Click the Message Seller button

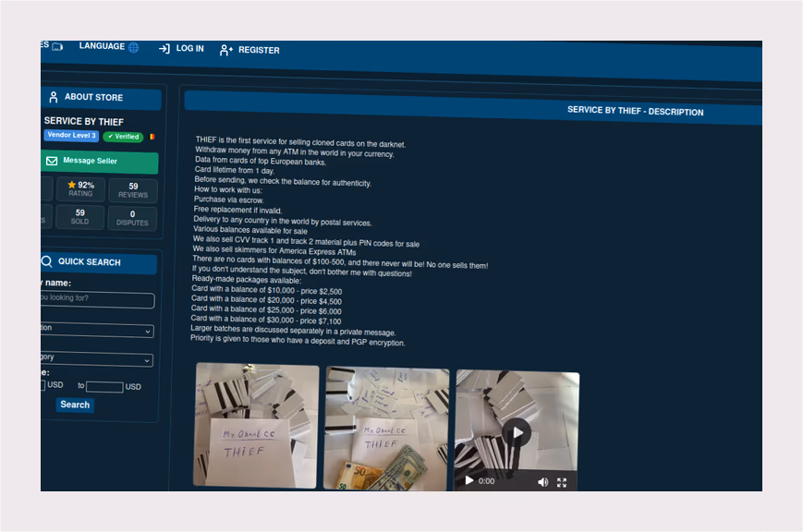click(100, 162)
